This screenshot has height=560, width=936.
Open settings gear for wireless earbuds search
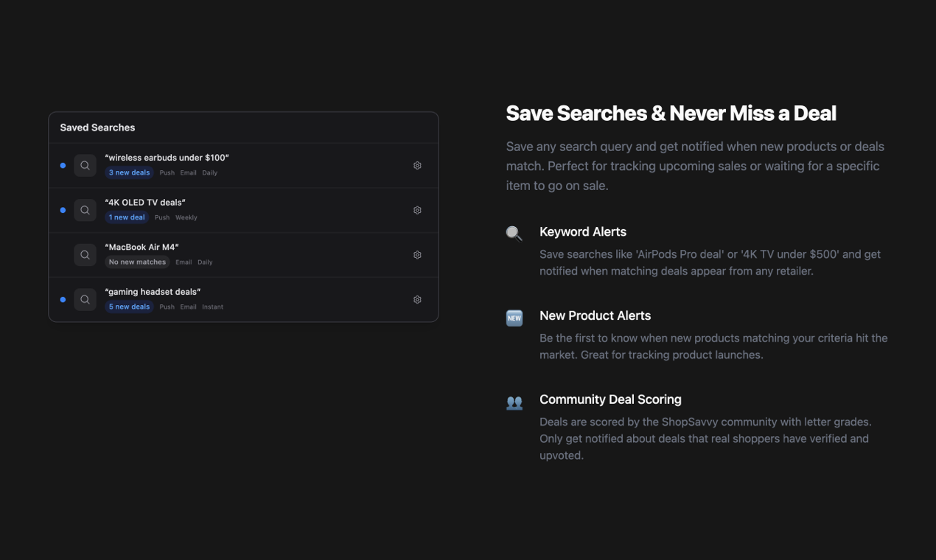click(417, 166)
